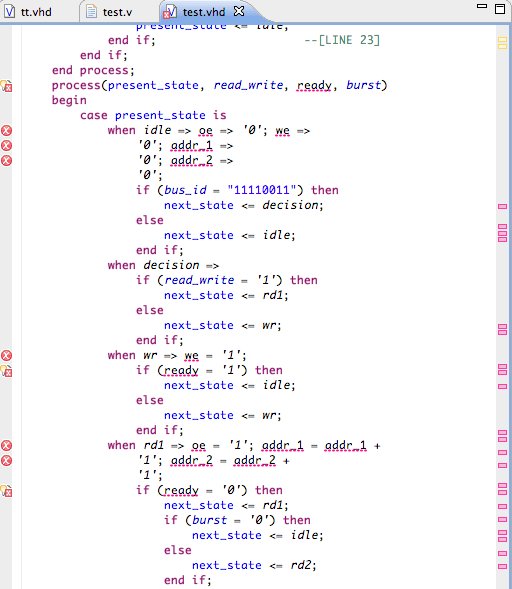Click error marker on 'when idle' line
Image resolution: width=512 pixels, height=589 pixels.
(x=6, y=131)
